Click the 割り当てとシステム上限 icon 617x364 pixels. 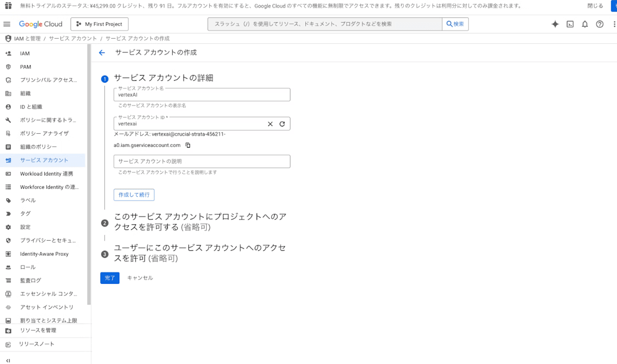(x=8, y=321)
